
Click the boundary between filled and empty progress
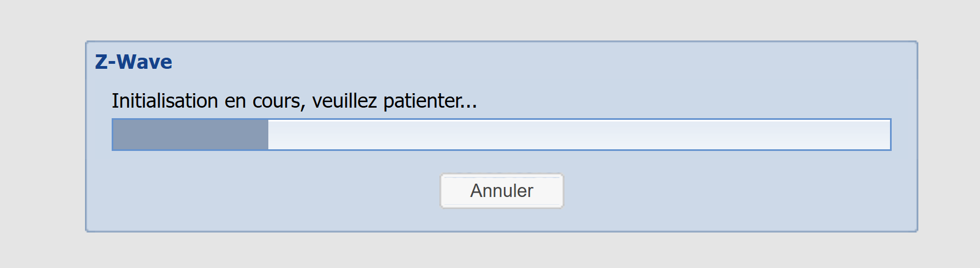(268, 134)
